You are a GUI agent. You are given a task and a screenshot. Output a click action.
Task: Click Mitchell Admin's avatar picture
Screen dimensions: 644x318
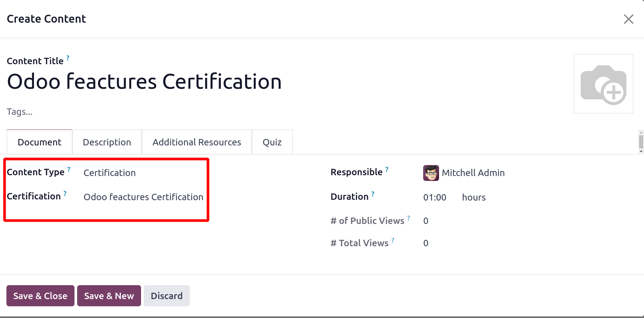(431, 173)
